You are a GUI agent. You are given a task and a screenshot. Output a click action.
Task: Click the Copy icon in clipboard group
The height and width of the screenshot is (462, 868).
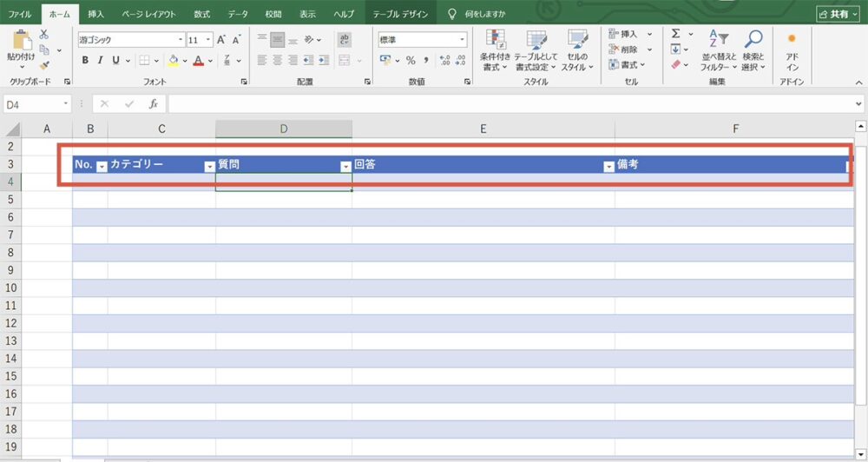click(44, 49)
